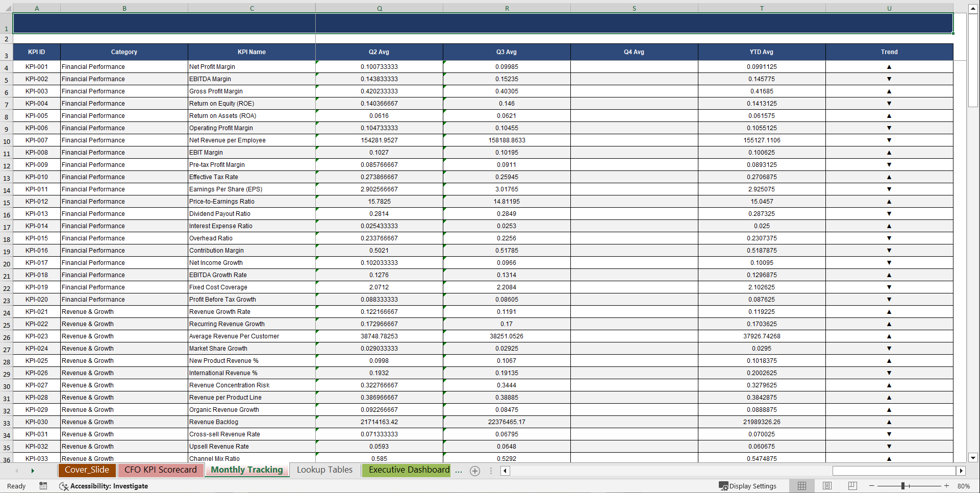Switch to the Executive Dashboard sheet
The height and width of the screenshot is (493, 980).
click(406, 470)
